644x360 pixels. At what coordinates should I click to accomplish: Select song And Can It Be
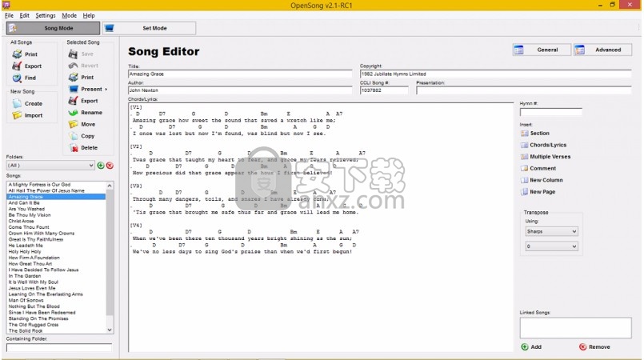click(x=24, y=202)
